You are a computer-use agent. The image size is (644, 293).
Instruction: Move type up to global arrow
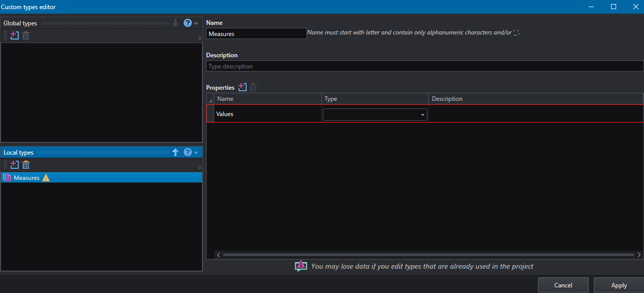coord(176,152)
